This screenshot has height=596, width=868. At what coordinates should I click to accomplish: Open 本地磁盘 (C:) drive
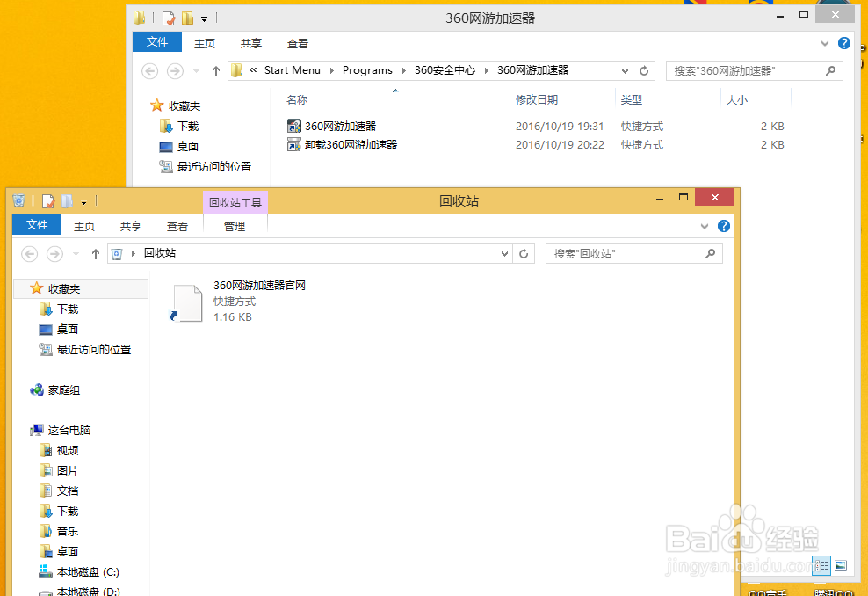pos(85,571)
